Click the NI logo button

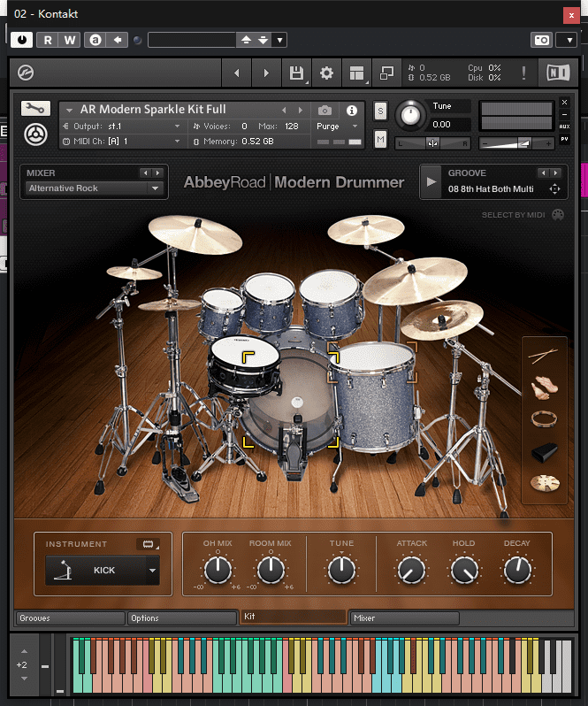558,73
